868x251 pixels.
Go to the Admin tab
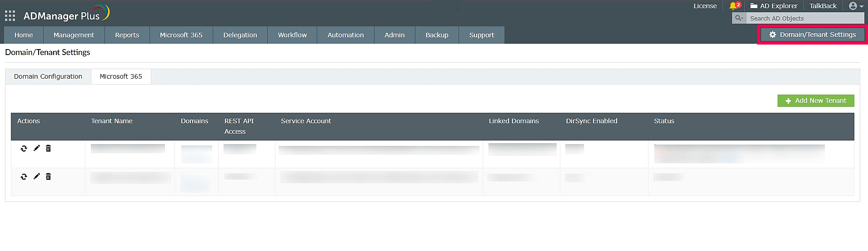tap(394, 35)
